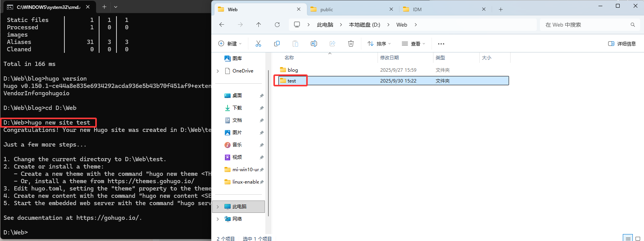Go up one folder level arrow
Image resolution: width=644 pixels, height=241 pixels.
[x=259, y=25]
